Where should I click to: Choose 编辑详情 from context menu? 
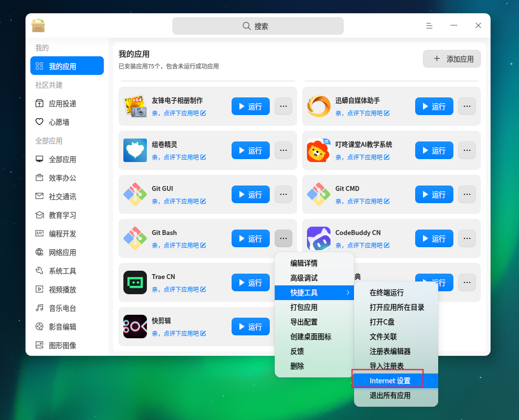(314, 263)
